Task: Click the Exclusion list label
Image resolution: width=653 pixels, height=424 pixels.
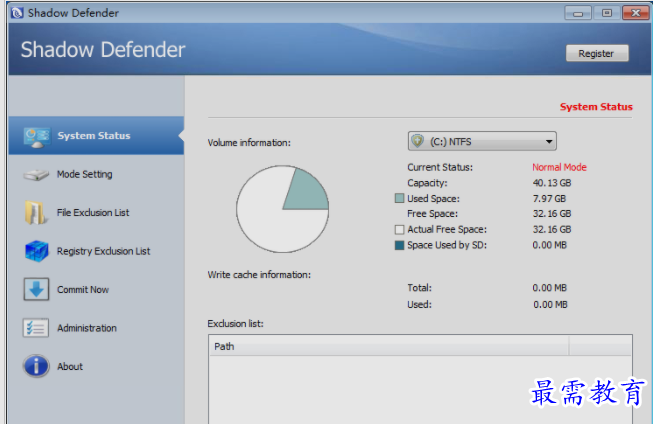Action: point(235,324)
